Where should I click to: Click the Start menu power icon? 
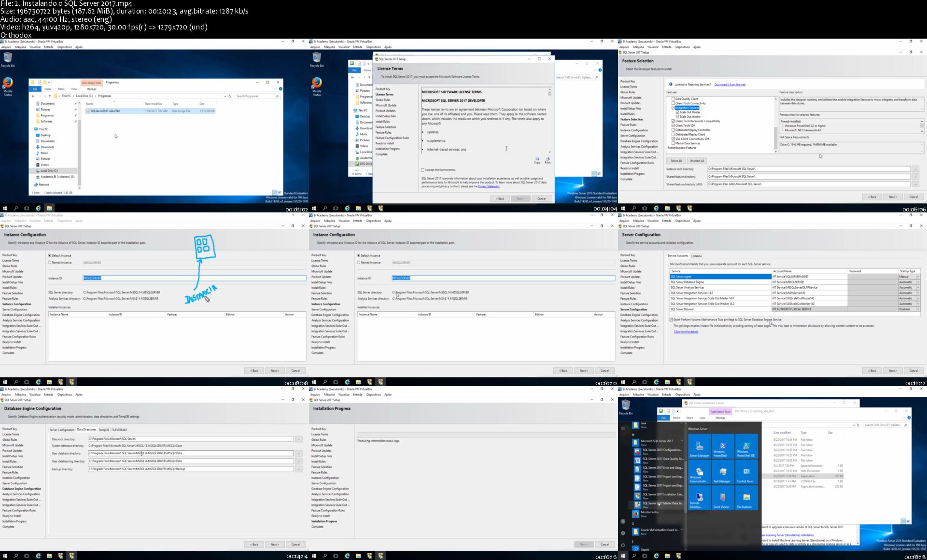point(623,545)
